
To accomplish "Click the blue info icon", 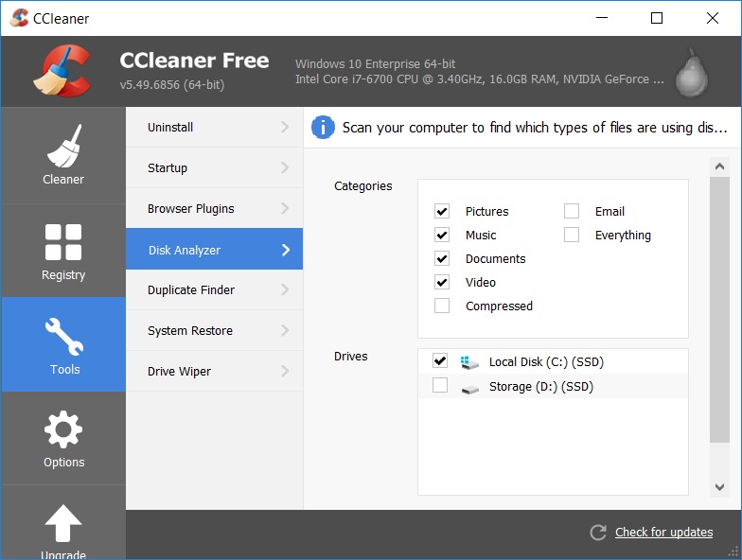I will point(324,128).
